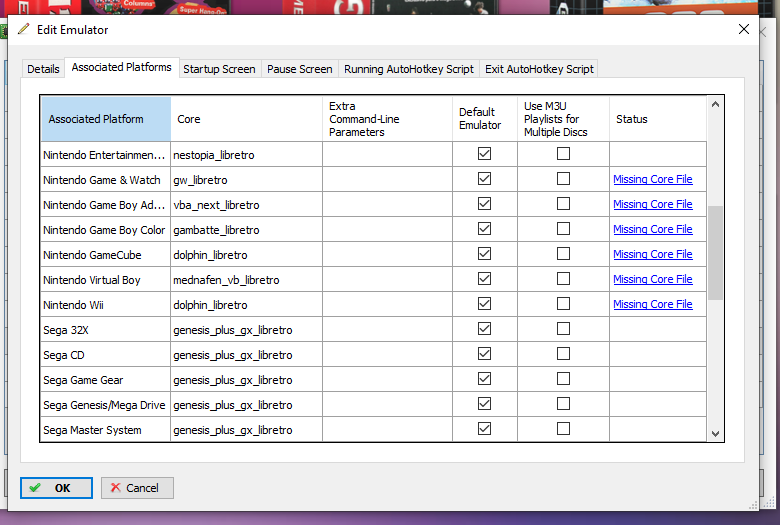
Task: Enable M3U playlists for Nintendo Wii
Action: [x=564, y=304]
